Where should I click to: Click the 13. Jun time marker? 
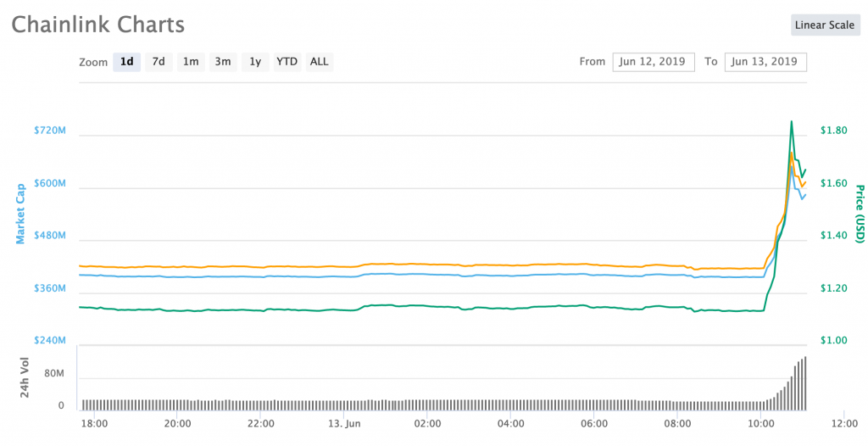346,423
